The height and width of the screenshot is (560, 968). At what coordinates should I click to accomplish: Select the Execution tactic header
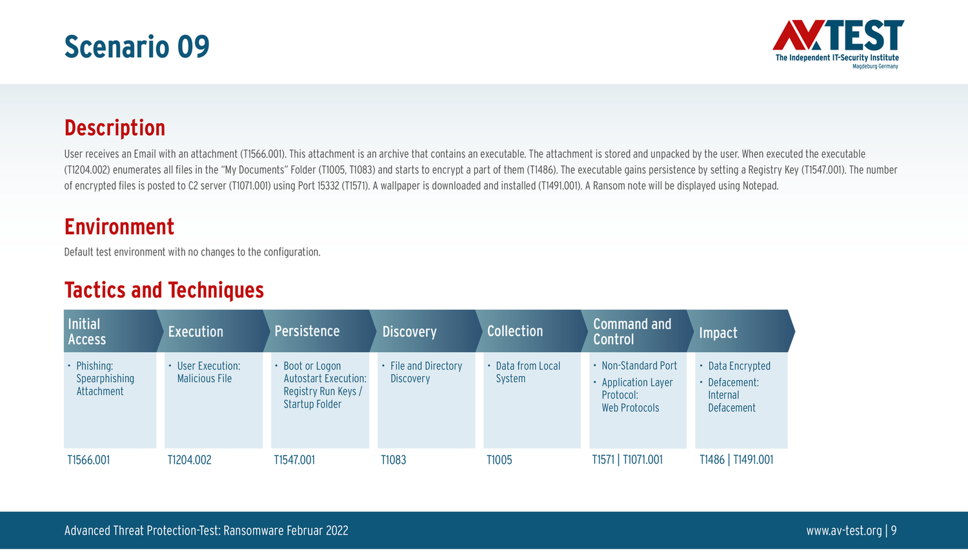tap(214, 331)
